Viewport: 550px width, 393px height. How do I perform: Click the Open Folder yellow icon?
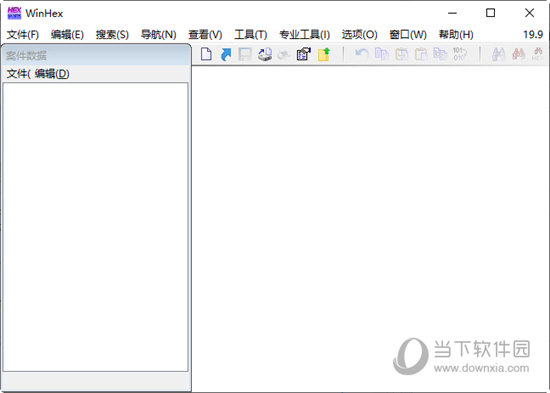[x=324, y=54]
